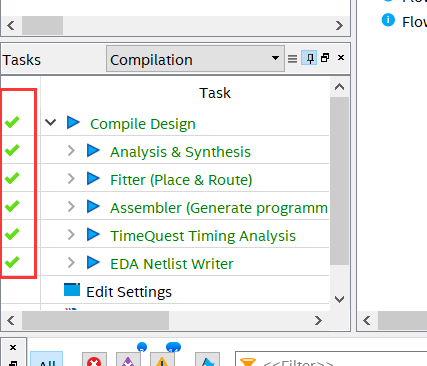
Task: Click the Tasks vertical scrollbar thumb
Action: [x=339, y=181]
